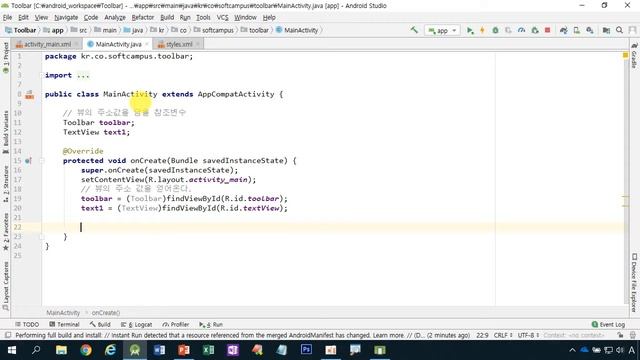Open AVD Manager icon in toolbar
Image resolution: width=640 pixels, height=360 pixels.
tap(576, 30)
